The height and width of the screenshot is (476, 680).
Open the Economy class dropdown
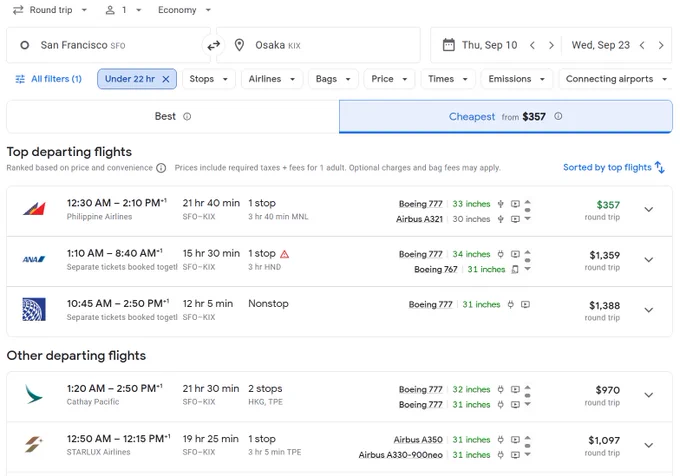(184, 10)
